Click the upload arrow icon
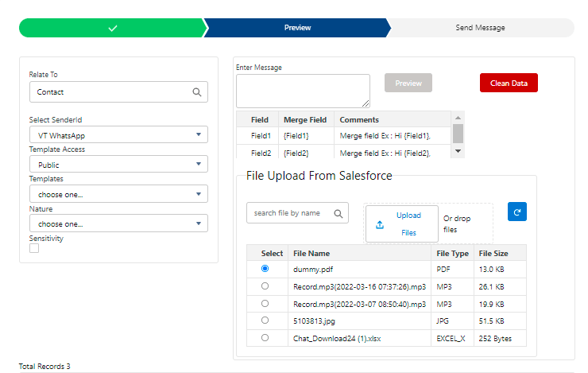Image resolution: width=588 pixels, height=373 pixels. (379, 224)
